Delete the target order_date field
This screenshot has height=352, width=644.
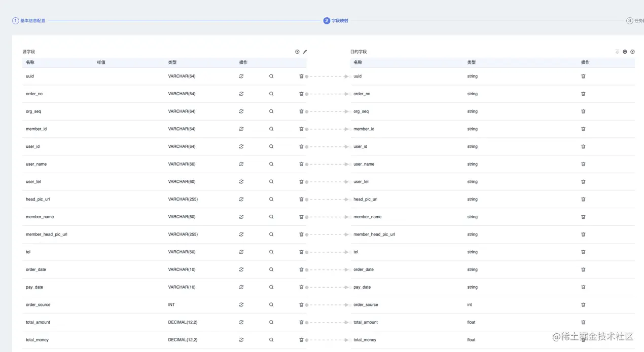583,269
